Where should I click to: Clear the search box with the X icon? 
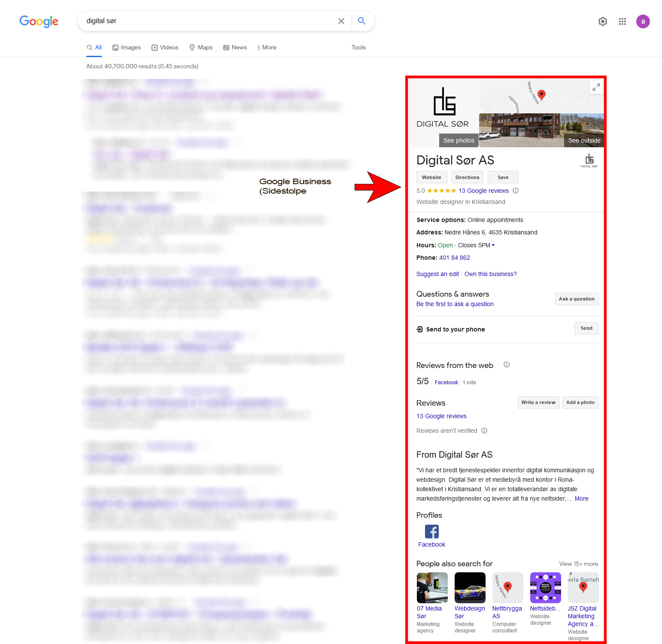pyautogui.click(x=341, y=21)
